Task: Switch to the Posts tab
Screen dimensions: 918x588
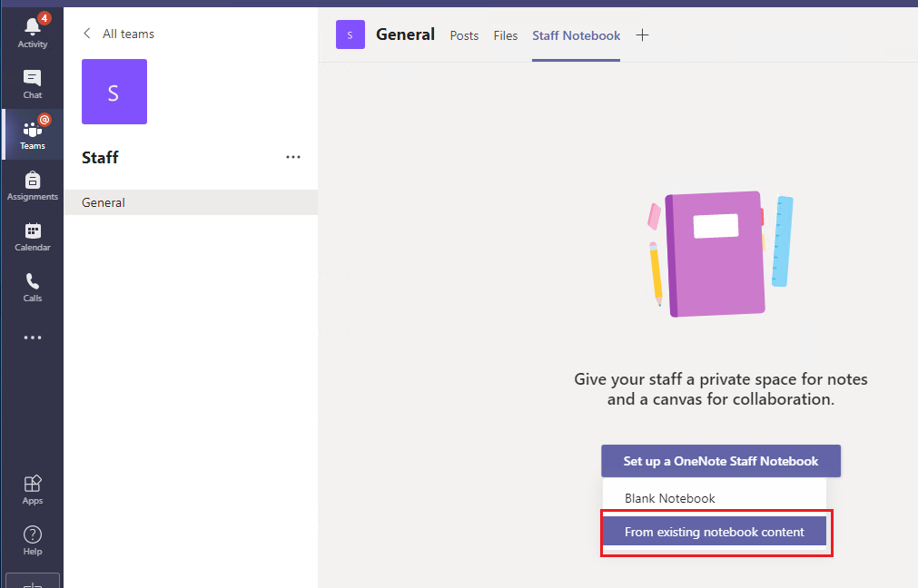Action: tap(464, 35)
